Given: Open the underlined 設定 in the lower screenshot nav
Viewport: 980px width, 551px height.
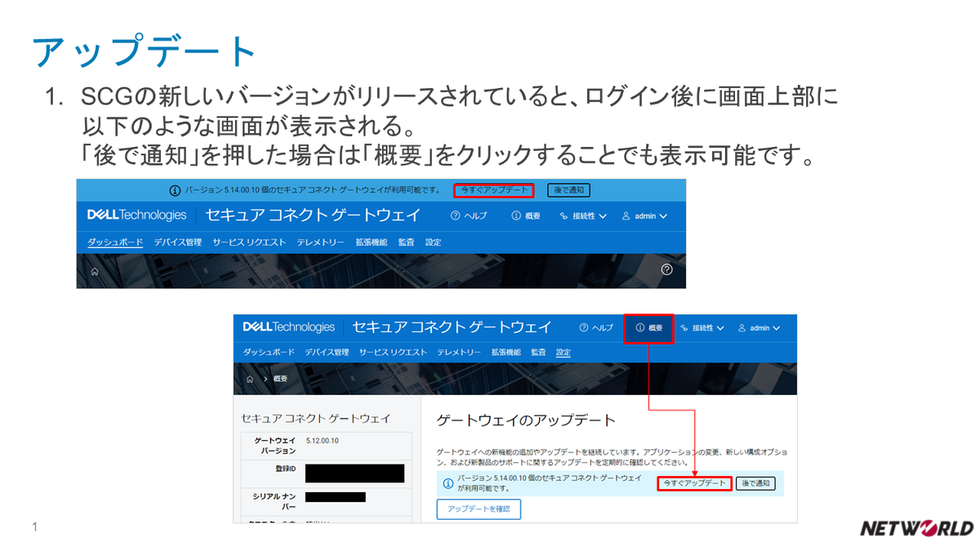Looking at the screenshot, I should tap(563, 353).
